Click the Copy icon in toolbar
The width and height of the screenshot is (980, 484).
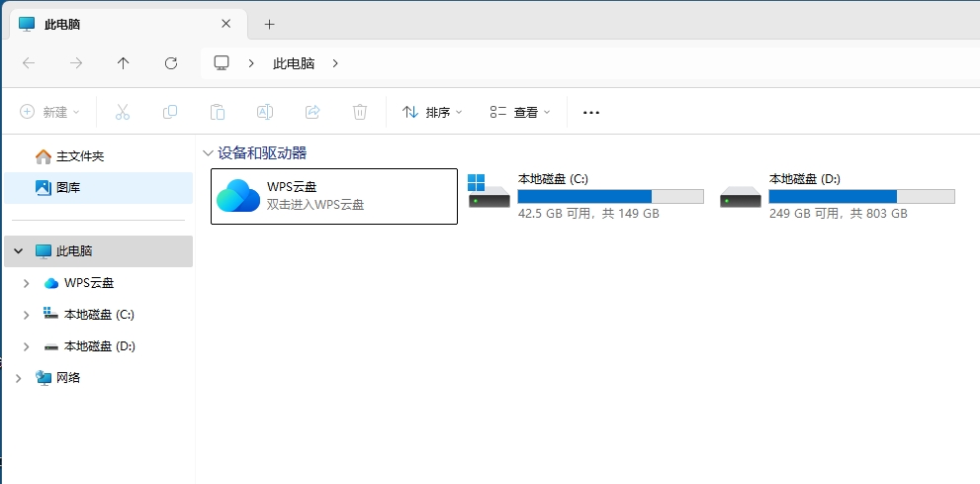coord(170,112)
